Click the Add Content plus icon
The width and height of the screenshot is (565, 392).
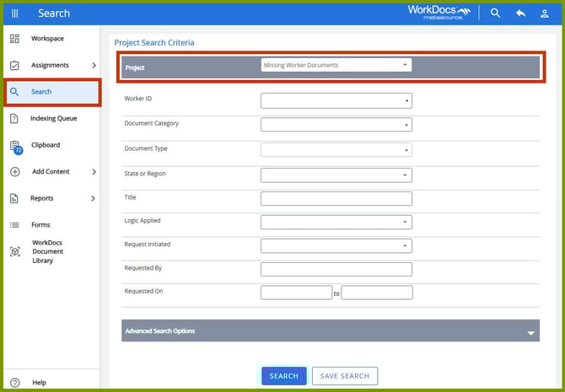(x=15, y=171)
